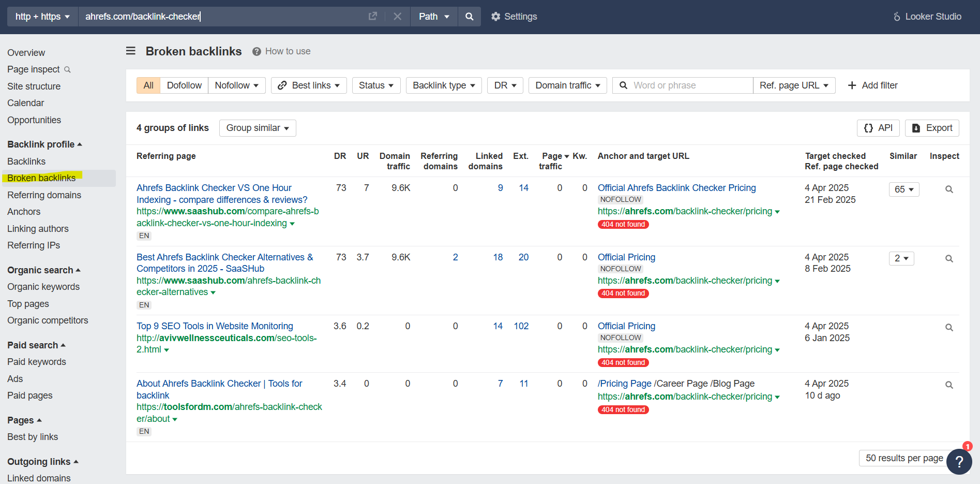Open URL in new tab icon
Viewport: 980px width, 484px height.
(372, 17)
